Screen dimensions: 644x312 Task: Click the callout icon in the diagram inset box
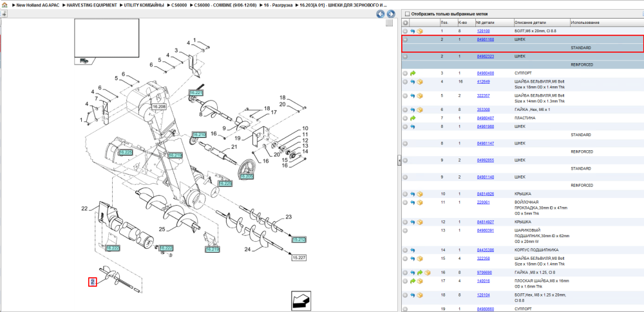[84, 61]
